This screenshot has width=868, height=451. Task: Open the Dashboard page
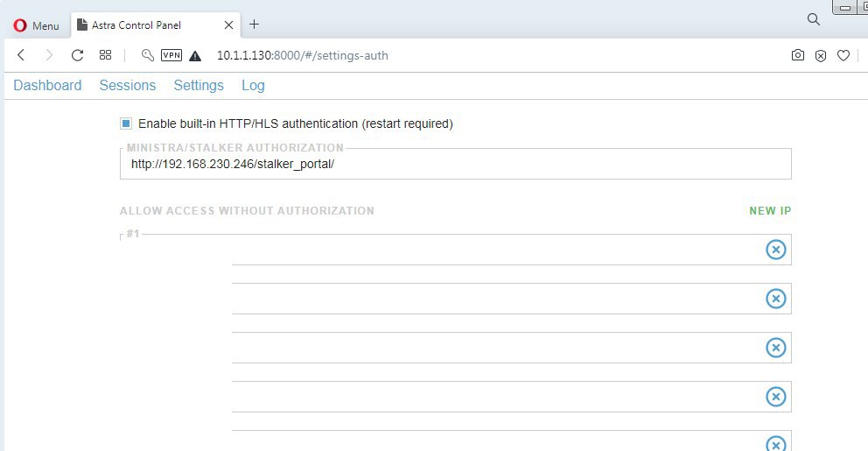pyautogui.click(x=47, y=85)
